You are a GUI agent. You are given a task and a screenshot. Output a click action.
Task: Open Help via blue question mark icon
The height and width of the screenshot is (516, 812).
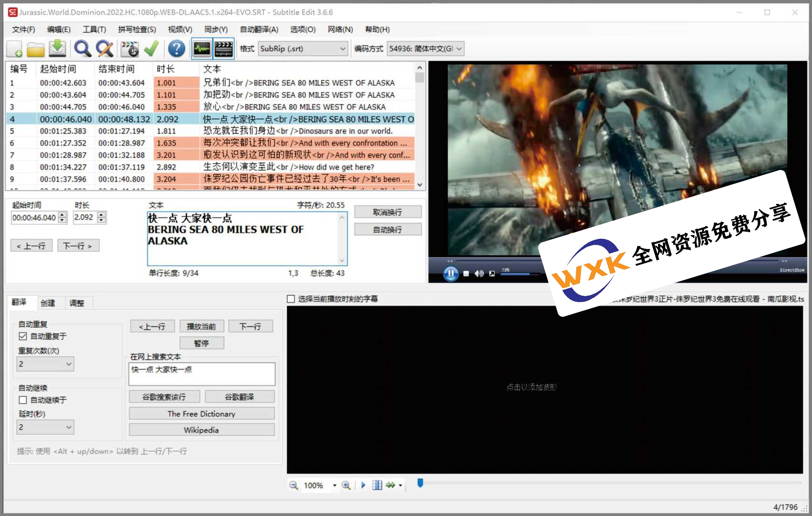176,49
